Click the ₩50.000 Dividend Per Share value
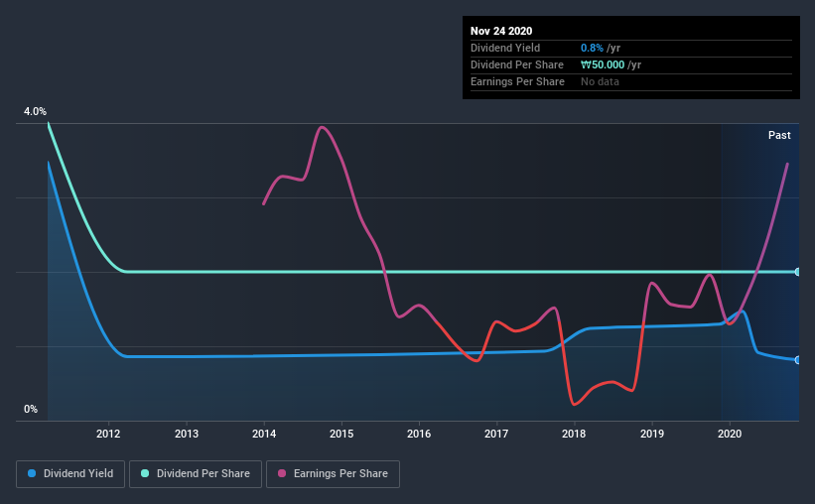 603,64
